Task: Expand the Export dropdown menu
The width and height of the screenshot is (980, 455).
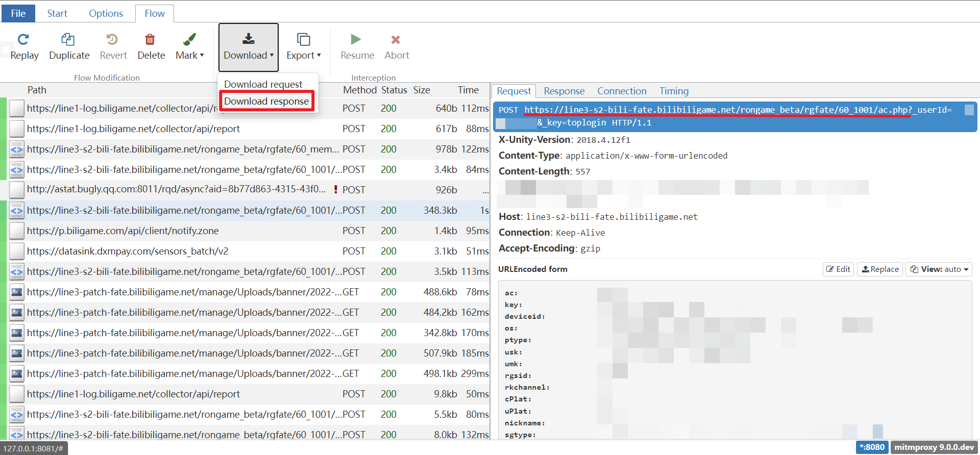Action: pos(303,47)
